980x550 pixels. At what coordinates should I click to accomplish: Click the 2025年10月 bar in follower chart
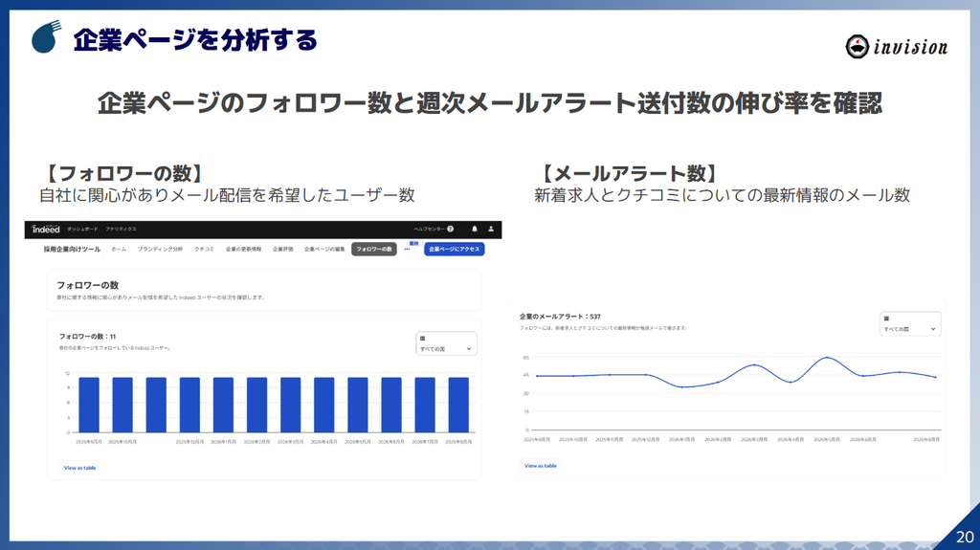(122, 405)
